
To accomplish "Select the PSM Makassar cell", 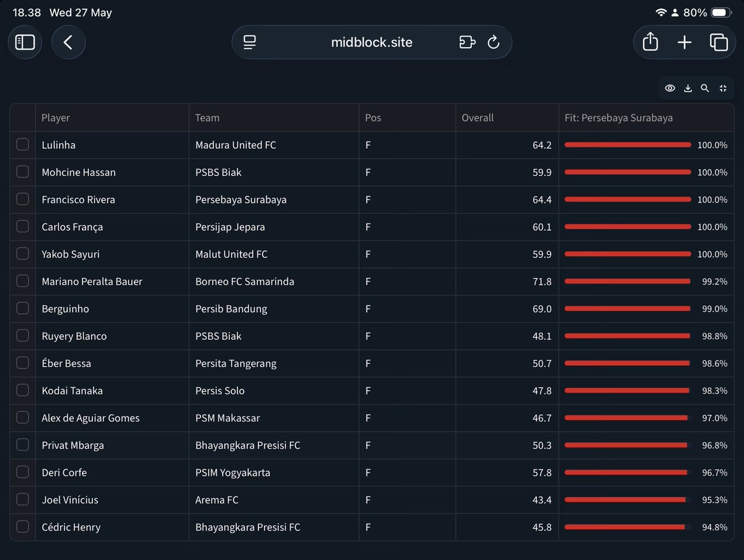I will point(274,418).
